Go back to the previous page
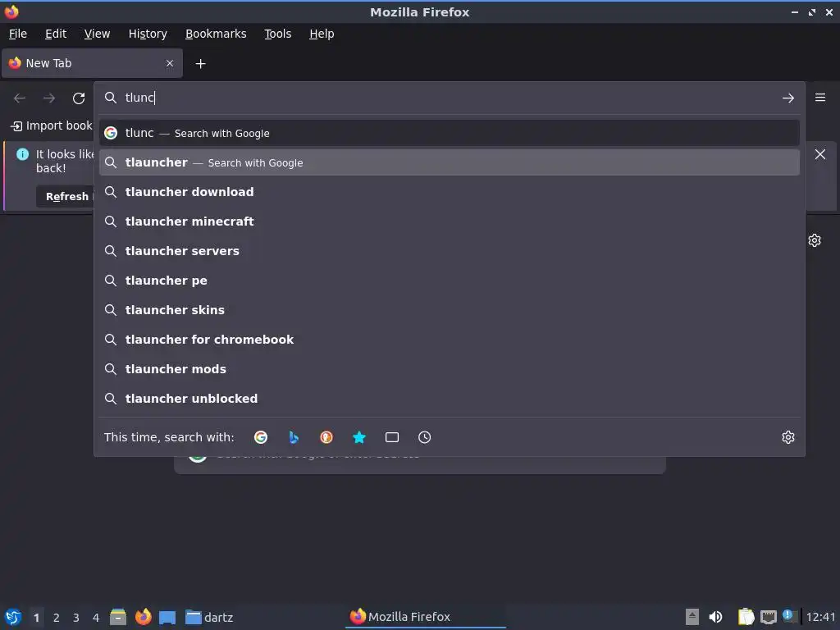This screenshot has height=630, width=840. pos(20,98)
